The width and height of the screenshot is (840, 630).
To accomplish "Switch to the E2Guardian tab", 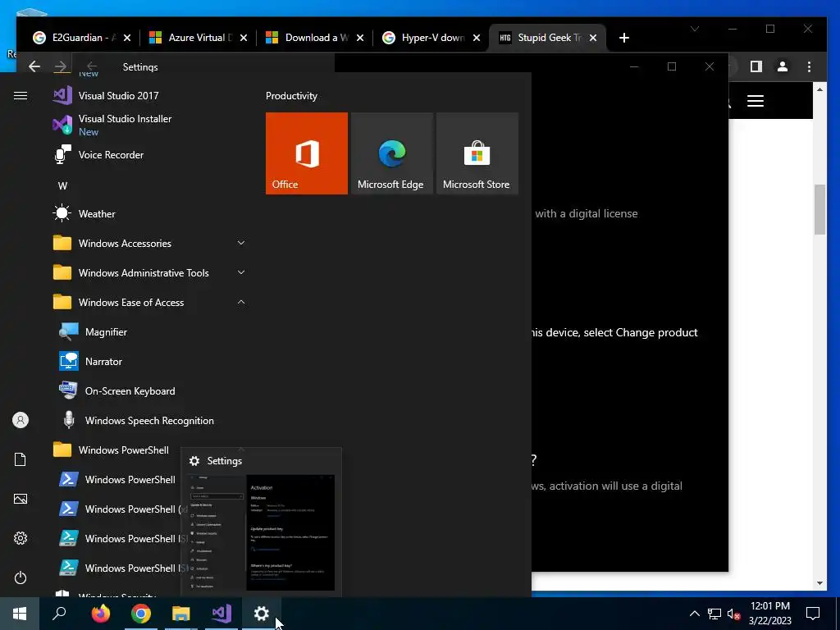I will pyautogui.click(x=81, y=38).
